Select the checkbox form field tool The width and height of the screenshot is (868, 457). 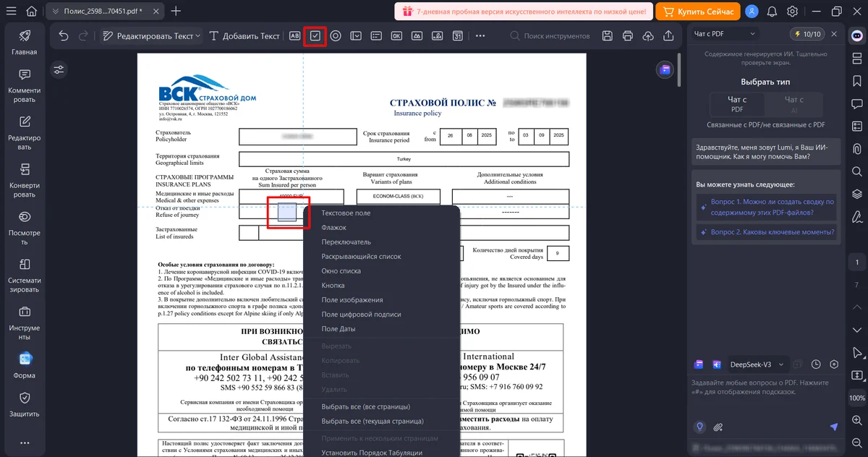pyautogui.click(x=315, y=35)
